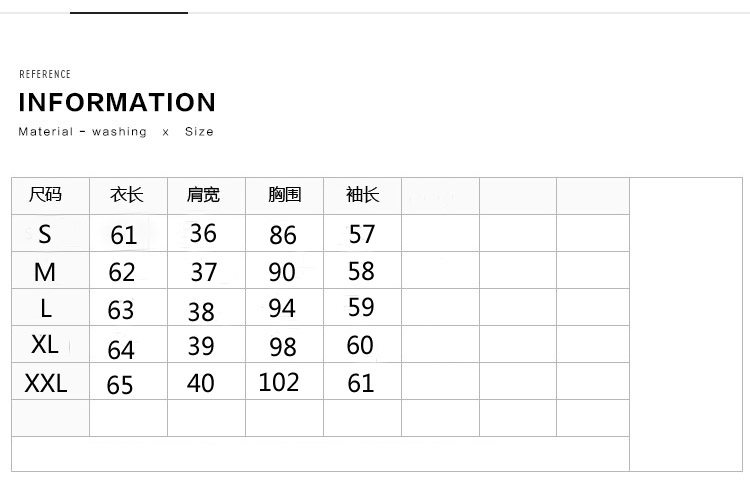Click the 胸围 column header
Viewport: 750px width, 484px height.
coord(284,195)
